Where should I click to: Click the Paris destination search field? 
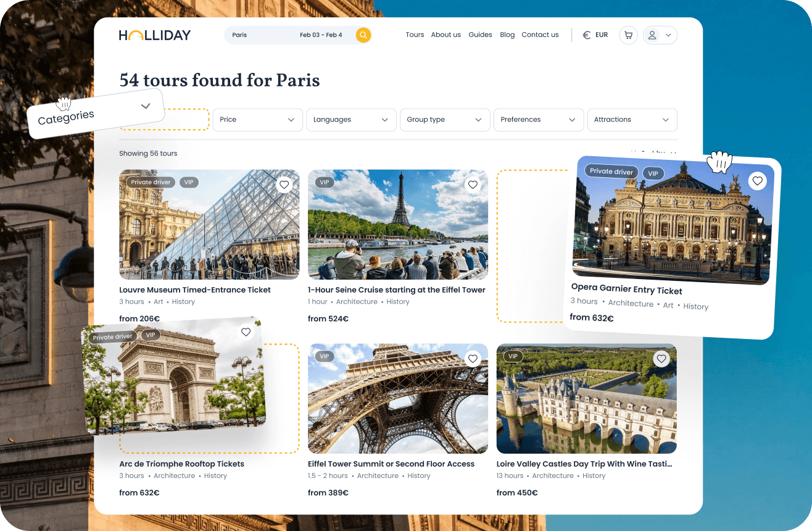pos(259,35)
